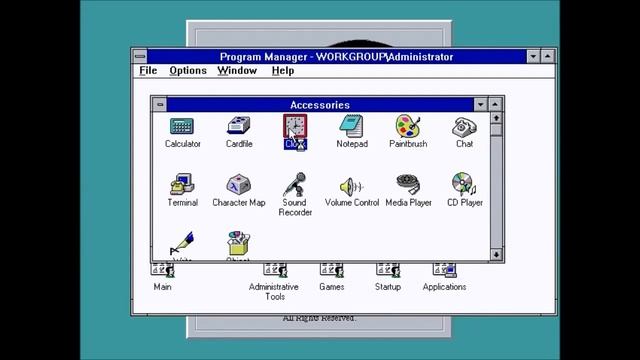Click the 'Sound Recorder' label text
Screen dimensions: 640x360
[x=295, y=207]
